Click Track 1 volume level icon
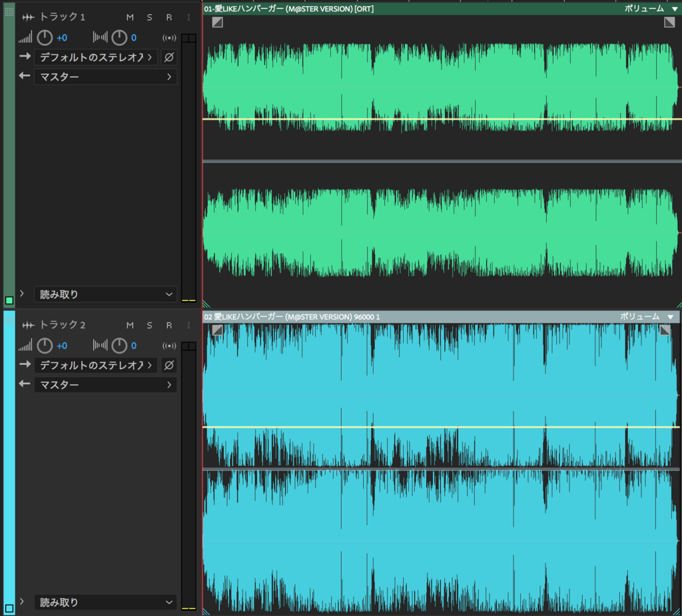 pyautogui.click(x=25, y=37)
